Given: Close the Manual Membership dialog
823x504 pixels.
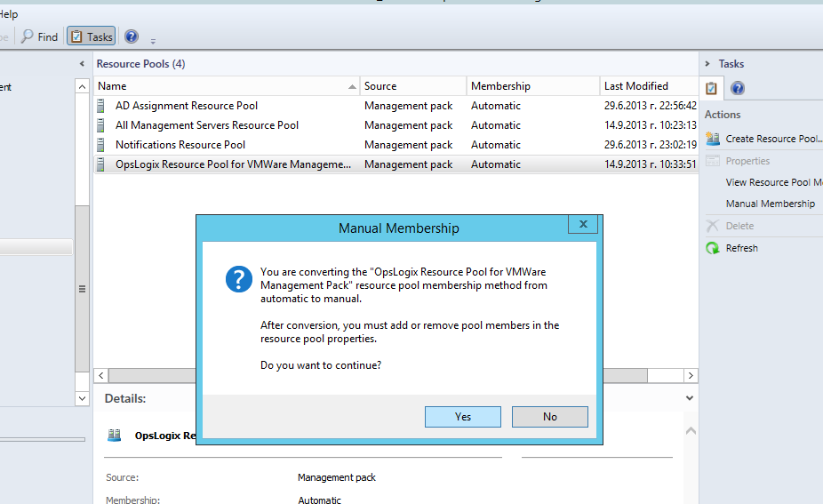Looking at the screenshot, I should tap(582, 224).
